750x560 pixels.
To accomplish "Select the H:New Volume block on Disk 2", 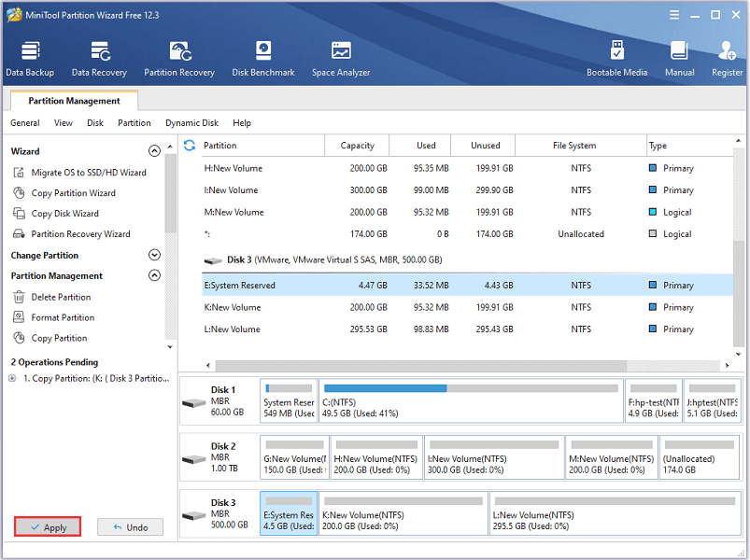I will pyautogui.click(x=376, y=457).
